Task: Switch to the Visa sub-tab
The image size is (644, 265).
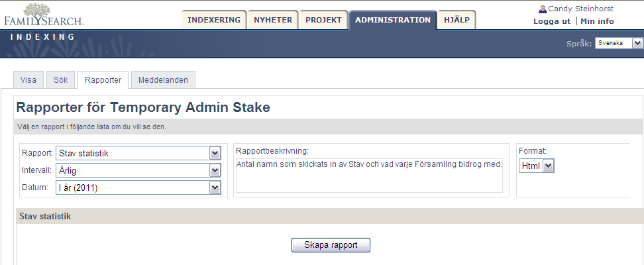Action: coord(28,79)
